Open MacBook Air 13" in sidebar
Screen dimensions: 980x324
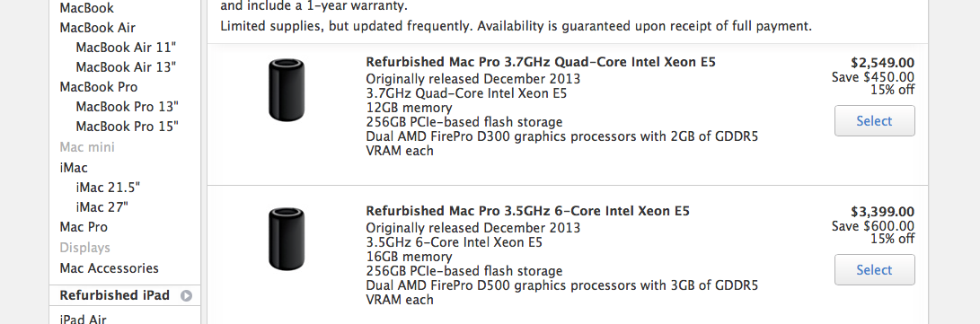(x=127, y=66)
